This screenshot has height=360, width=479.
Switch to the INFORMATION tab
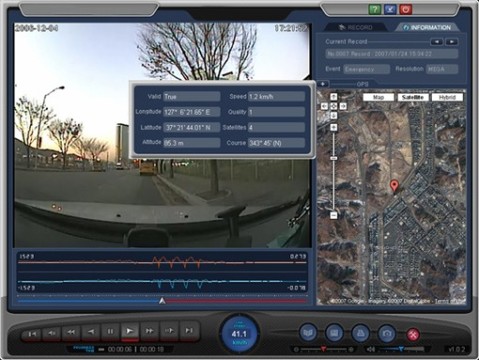(427, 28)
